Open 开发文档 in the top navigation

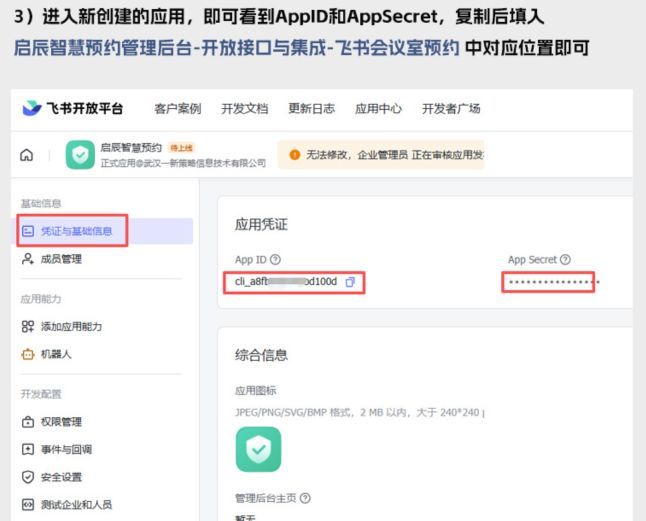point(244,108)
